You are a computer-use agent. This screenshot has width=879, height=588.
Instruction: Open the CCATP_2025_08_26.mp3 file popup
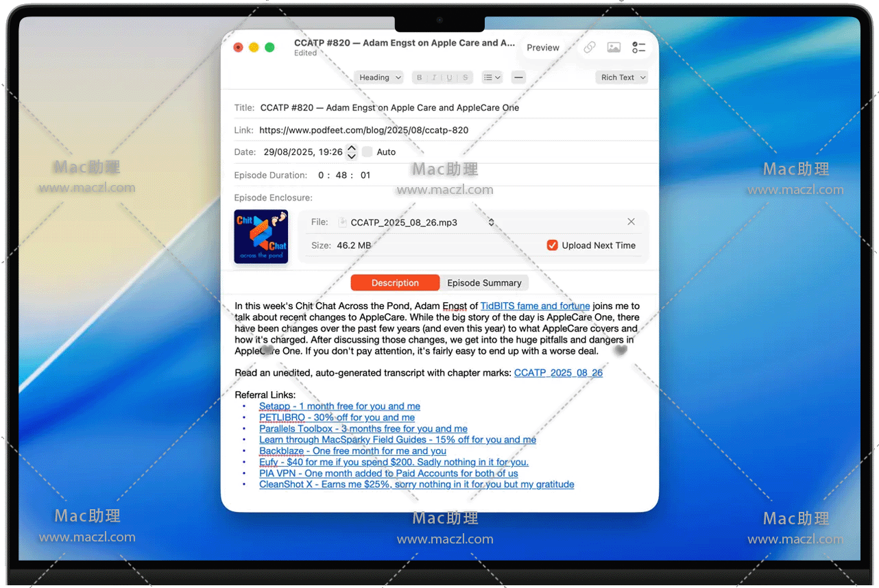[416, 222]
